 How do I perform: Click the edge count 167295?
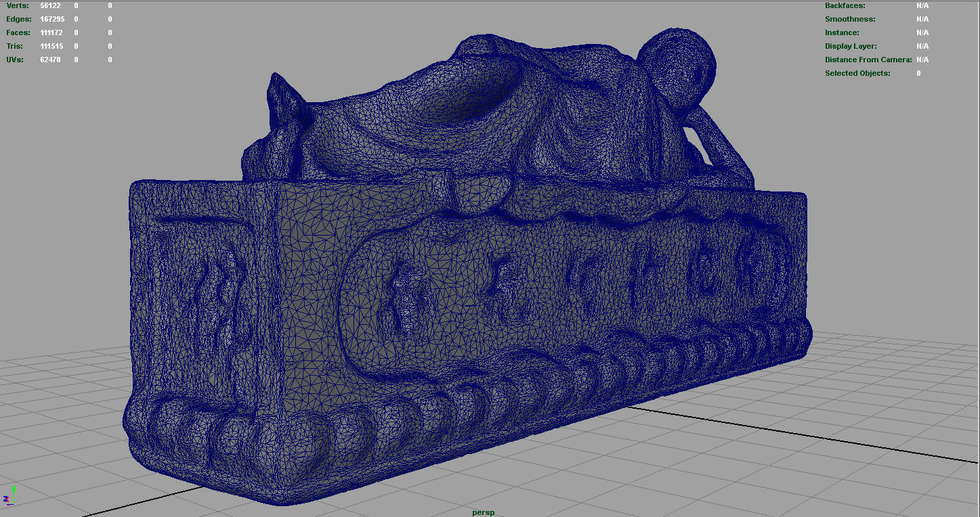pos(53,19)
